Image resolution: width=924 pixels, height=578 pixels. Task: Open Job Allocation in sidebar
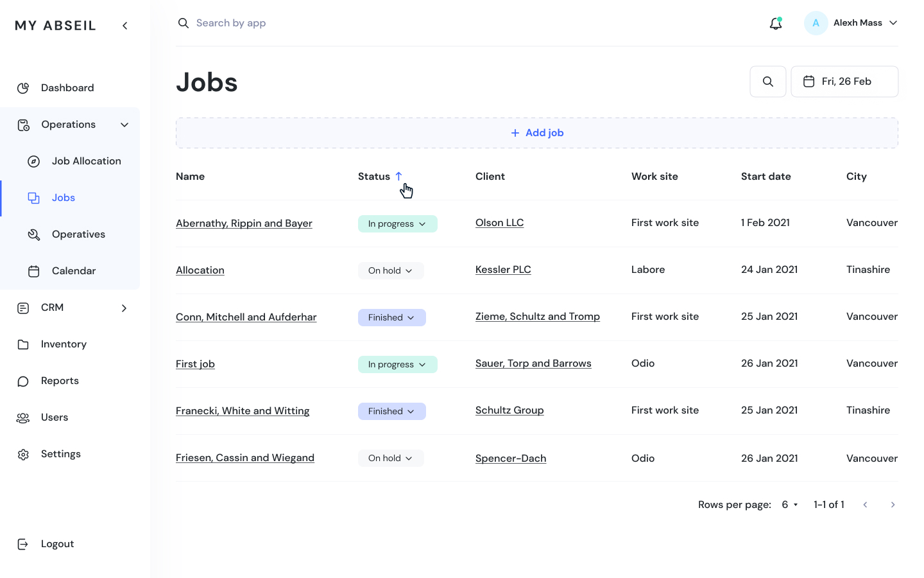[86, 161]
